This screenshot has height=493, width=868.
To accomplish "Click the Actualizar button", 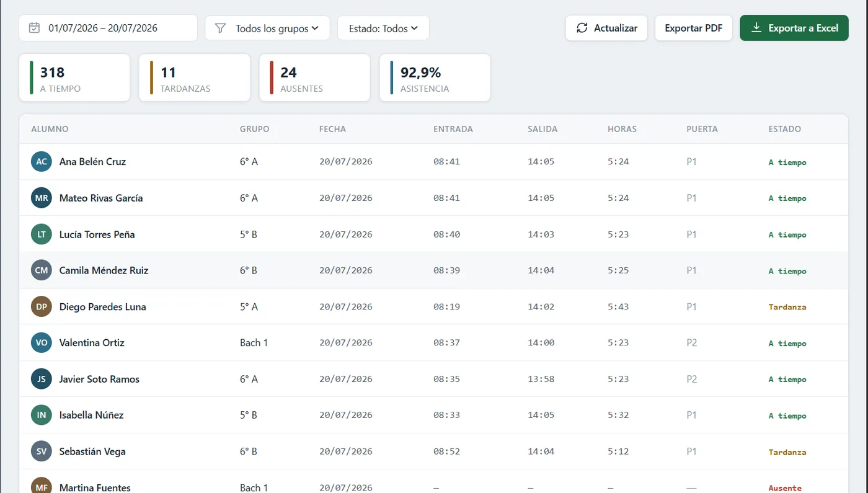I will click(606, 28).
